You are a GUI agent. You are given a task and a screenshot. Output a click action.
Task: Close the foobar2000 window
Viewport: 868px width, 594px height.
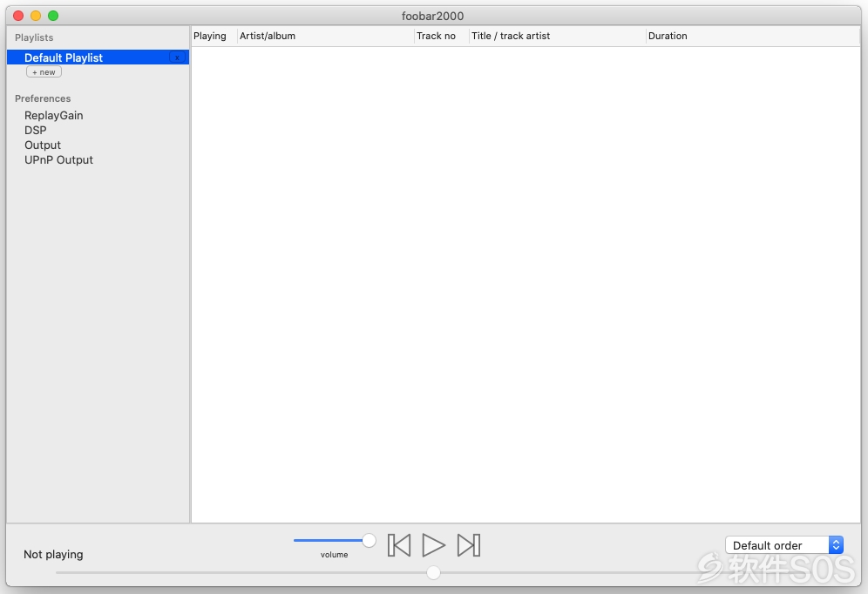(x=18, y=16)
